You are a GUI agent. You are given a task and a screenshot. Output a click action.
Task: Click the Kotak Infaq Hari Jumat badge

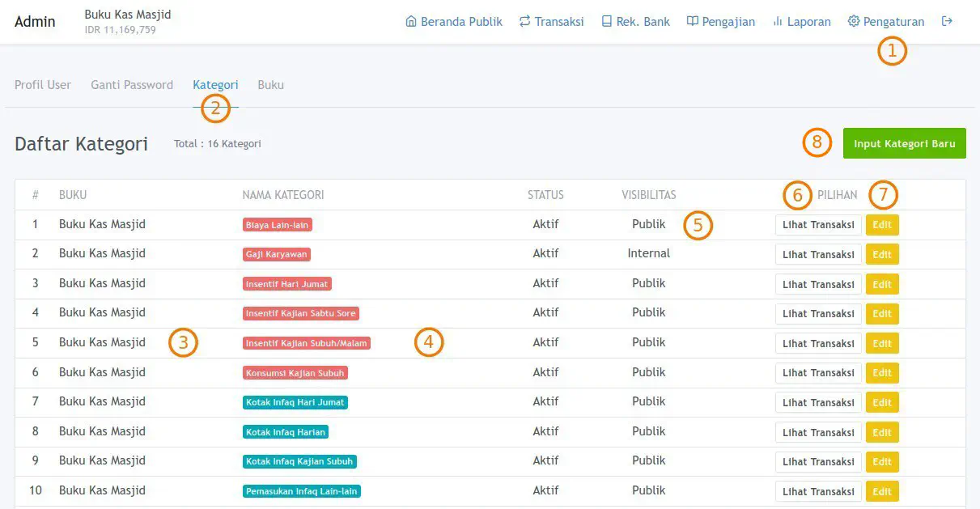click(295, 402)
